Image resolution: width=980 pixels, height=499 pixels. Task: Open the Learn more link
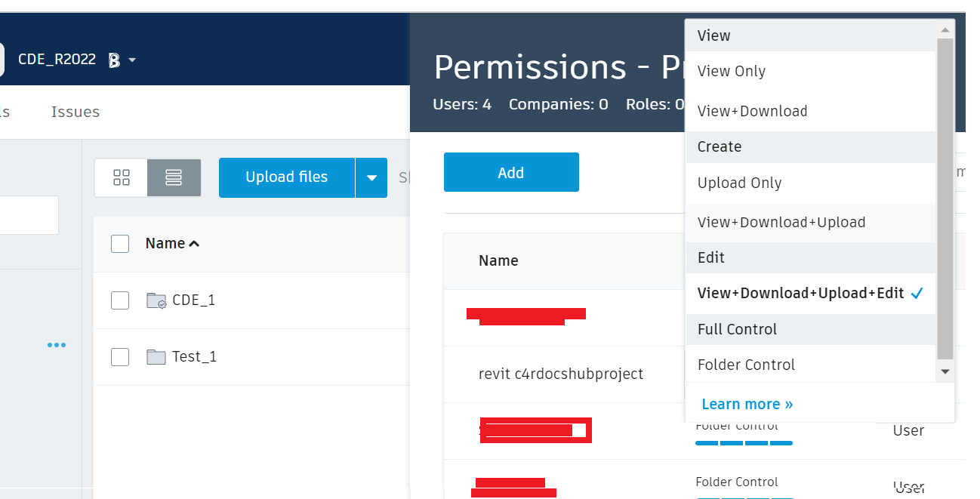[747, 404]
